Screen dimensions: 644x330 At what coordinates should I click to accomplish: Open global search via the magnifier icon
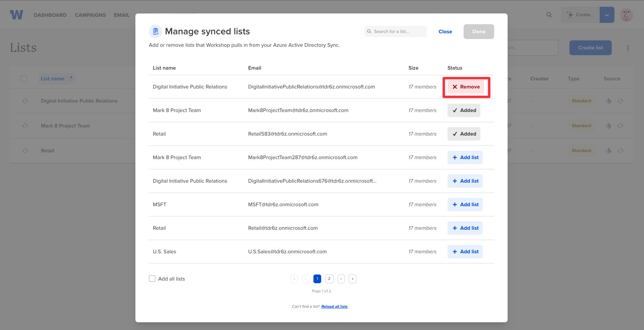[549, 14]
